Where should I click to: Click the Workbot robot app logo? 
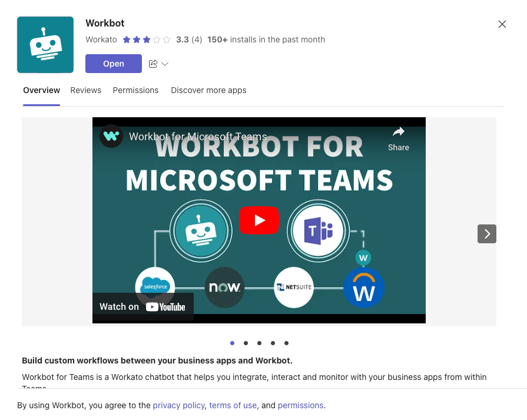pos(45,45)
